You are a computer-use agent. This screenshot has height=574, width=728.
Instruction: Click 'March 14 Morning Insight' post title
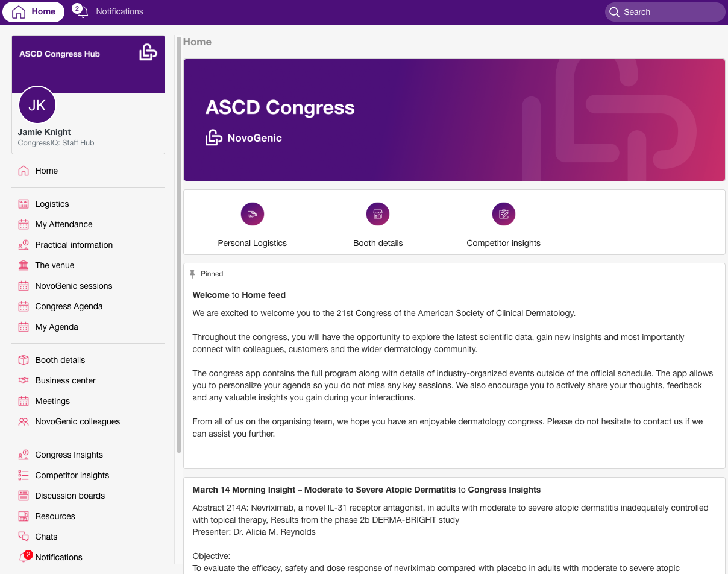[324, 490]
